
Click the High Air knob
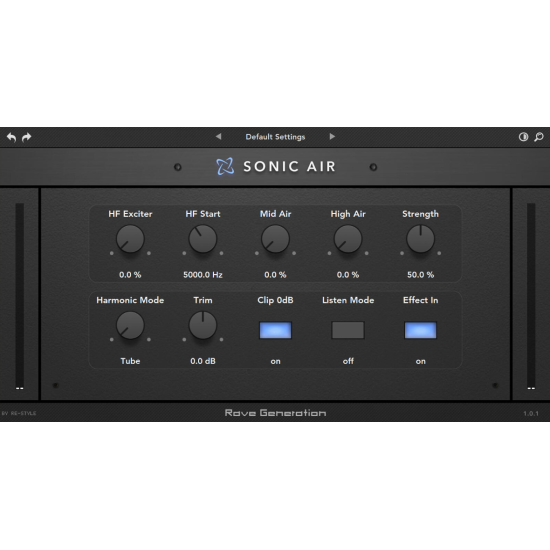coord(348,239)
